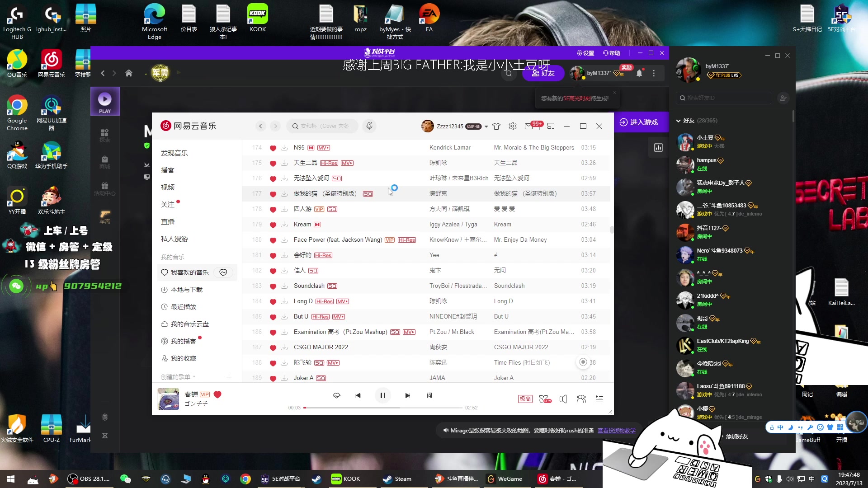
Task: Open stats chart icon under 进入游戏
Action: tap(658, 148)
